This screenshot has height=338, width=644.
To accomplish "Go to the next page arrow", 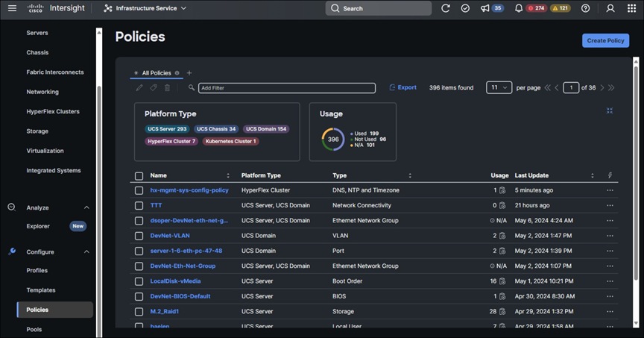I will click(x=602, y=87).
